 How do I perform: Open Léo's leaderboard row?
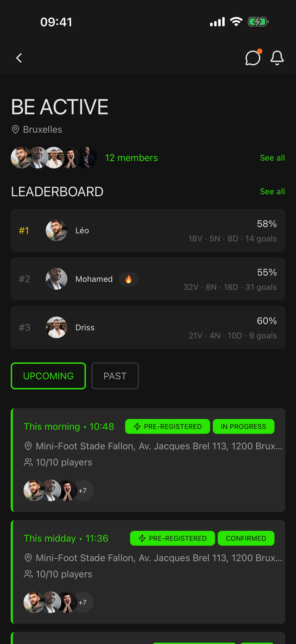(148, 230)
